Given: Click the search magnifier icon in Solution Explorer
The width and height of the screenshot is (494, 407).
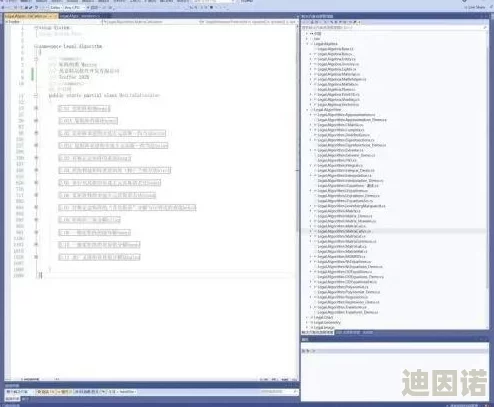Looking at the screenshot, I should coord(484,28).
